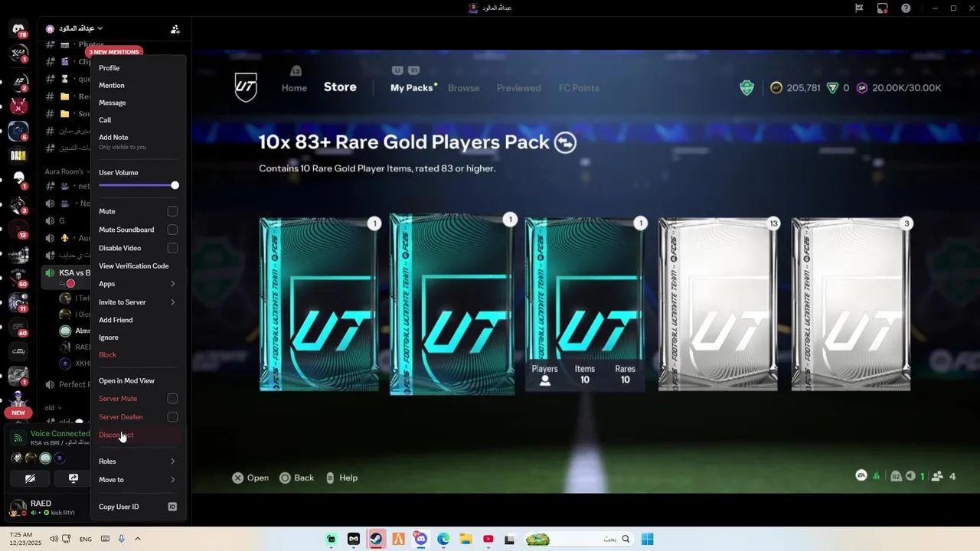Open the game Store tab
980x551 pixels.
pyautogui.click(x=340, y=87)
